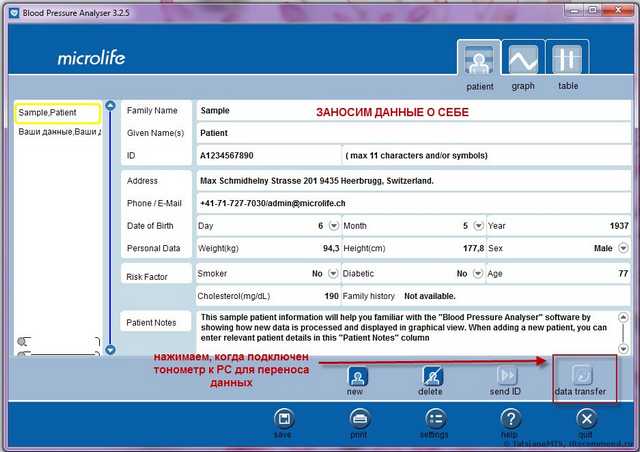Click the print icon
This screenshot has height=452, width=640.
(x=360, y=419)
